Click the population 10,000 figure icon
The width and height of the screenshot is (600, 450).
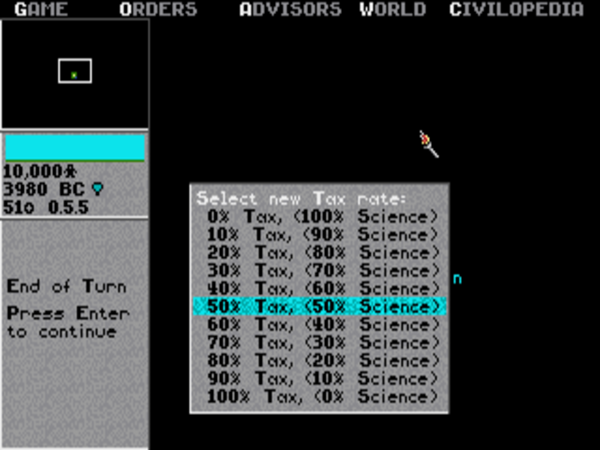pos(70,171)
